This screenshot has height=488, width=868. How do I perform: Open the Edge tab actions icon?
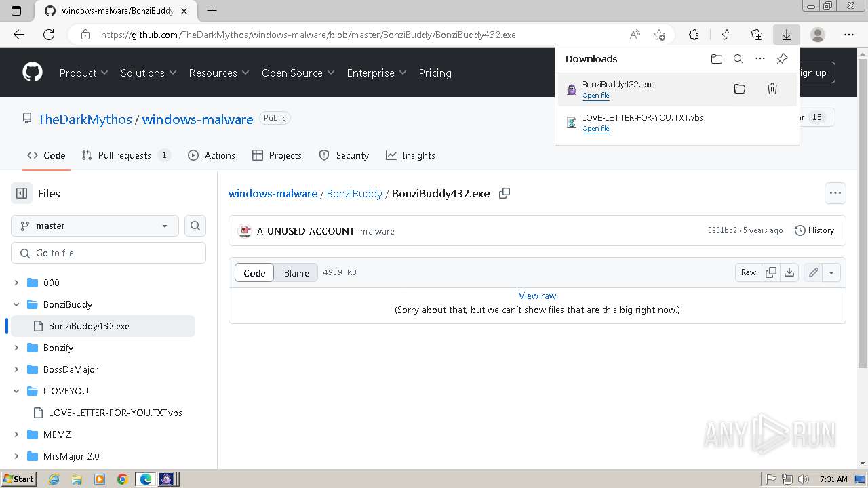pyautogui.click(x=16, y=11)
